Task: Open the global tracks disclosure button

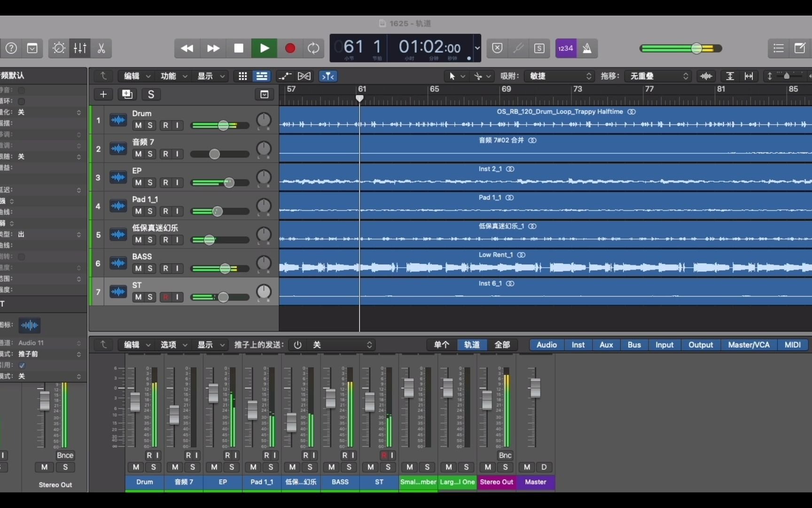Action: tap(265, 95)
